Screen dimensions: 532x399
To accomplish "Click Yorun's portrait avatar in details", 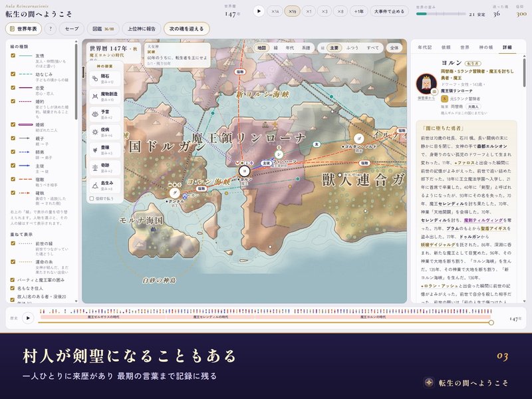I will pos(426,84).
